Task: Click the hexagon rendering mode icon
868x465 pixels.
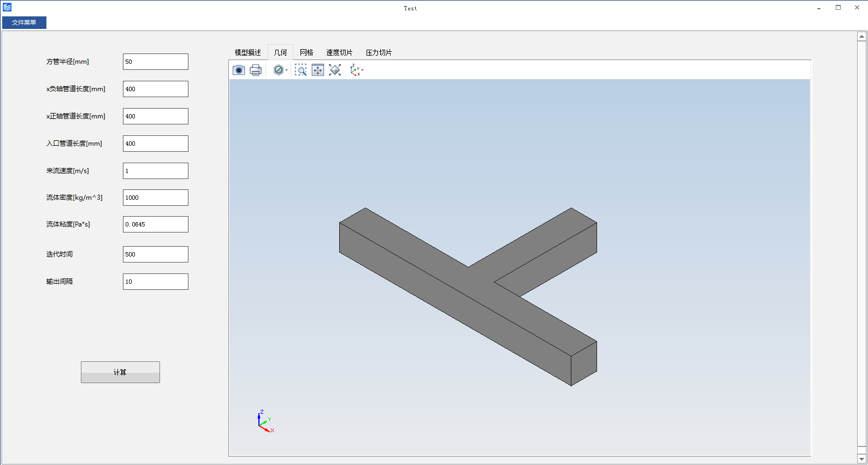Action: point(278,70)
